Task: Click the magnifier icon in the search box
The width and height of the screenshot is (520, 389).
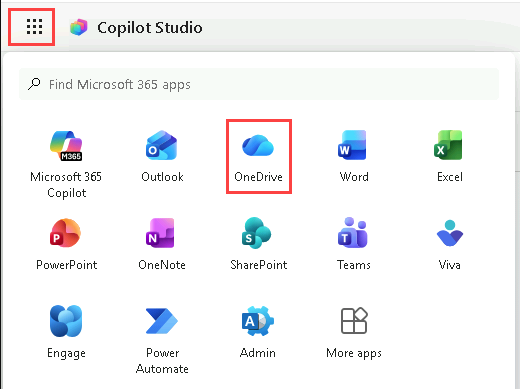Action: (34, 84)
